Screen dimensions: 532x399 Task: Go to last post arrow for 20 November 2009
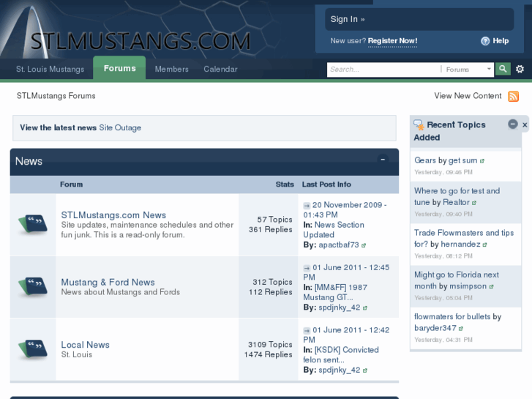click(x=307, y=206)
